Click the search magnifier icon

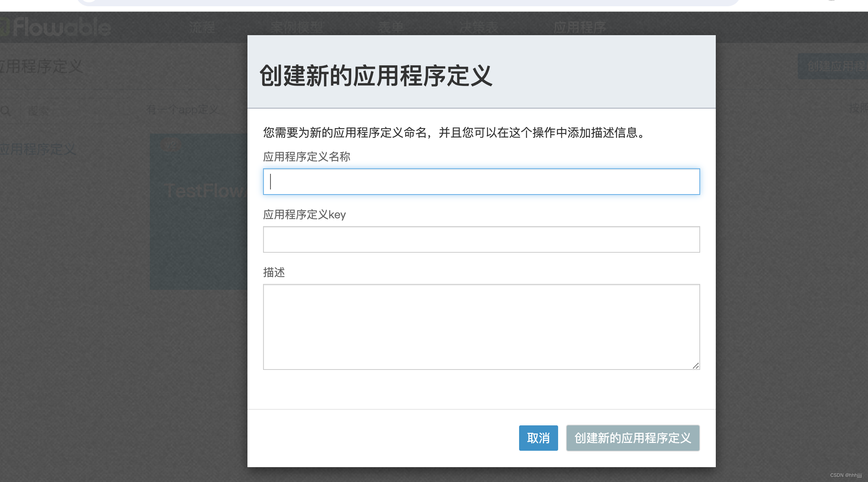[5, 111]
